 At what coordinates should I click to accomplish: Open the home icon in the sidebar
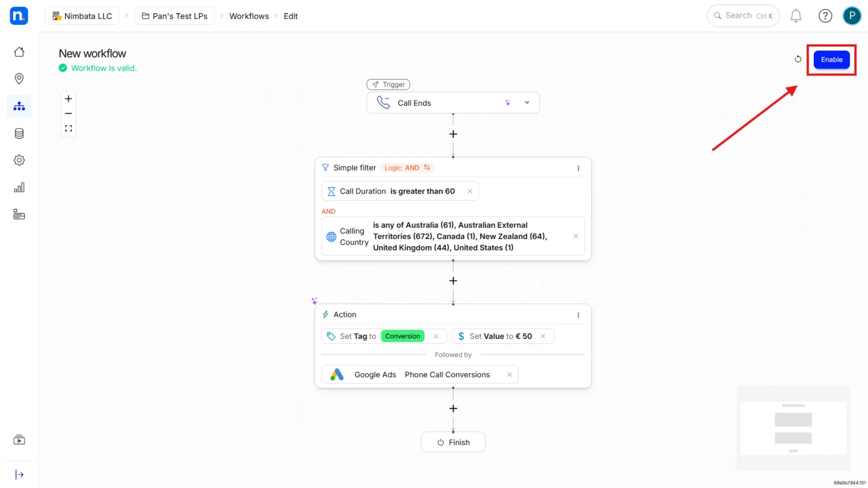click(x=19, y=52)
